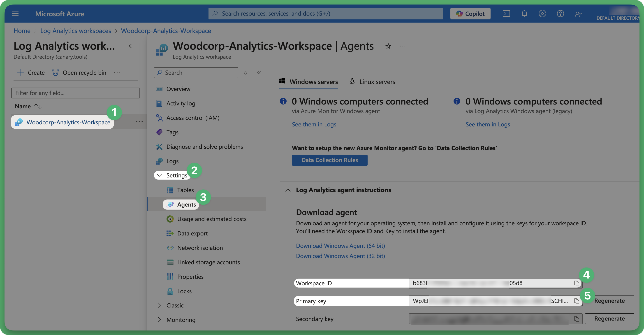Copy the Primary key
Image resolution: width=644 pixels, height=335 pixels.
[x=577, y=301]
